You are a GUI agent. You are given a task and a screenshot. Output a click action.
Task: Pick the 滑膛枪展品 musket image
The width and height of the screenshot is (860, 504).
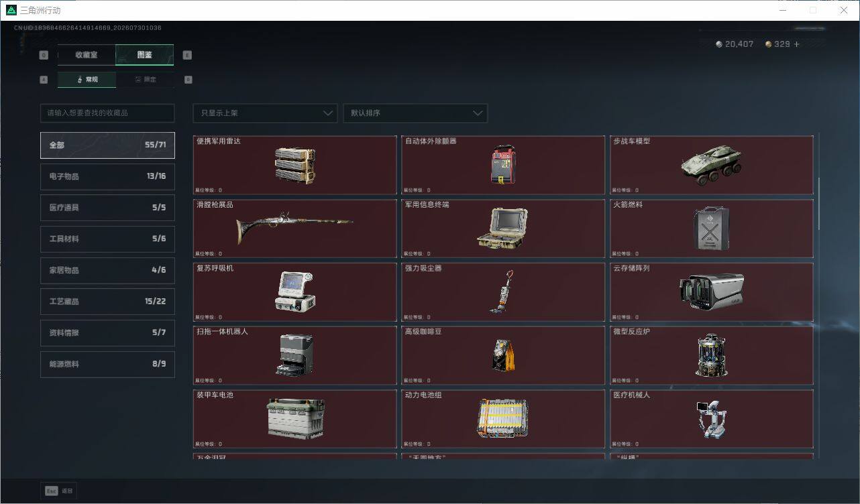pyautogui.click(x=294, y=229)
